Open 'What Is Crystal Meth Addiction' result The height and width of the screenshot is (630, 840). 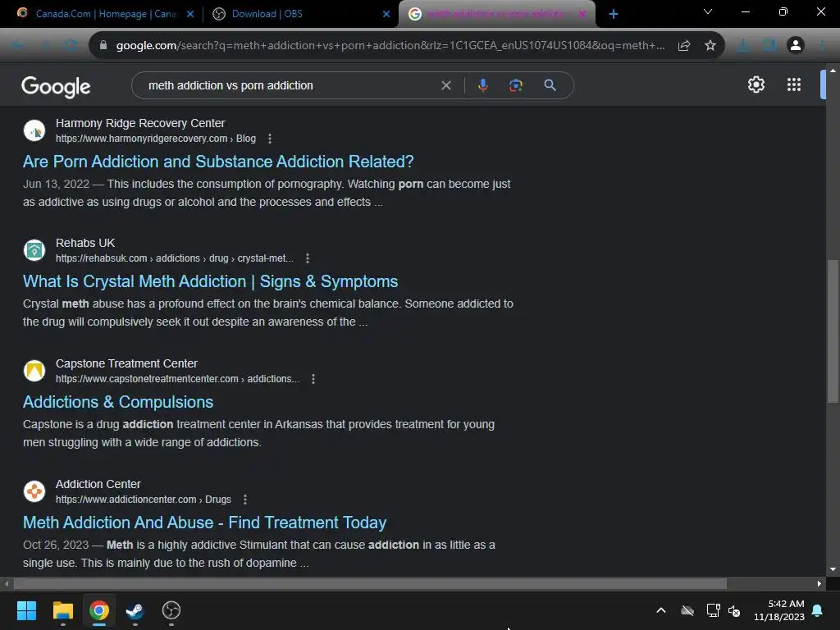(x=210, y=282)
